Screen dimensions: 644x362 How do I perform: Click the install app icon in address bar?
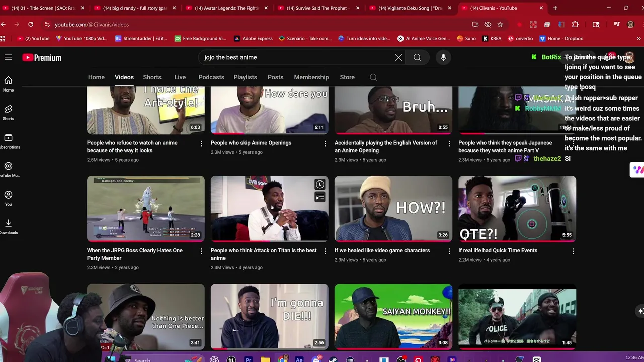(x=475, y=24)
